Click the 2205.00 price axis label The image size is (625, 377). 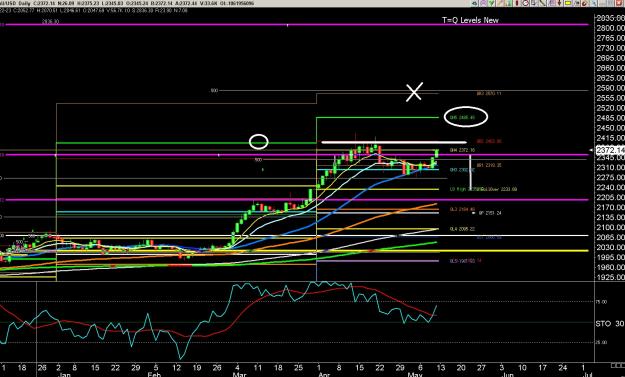[x=611, y=197]
